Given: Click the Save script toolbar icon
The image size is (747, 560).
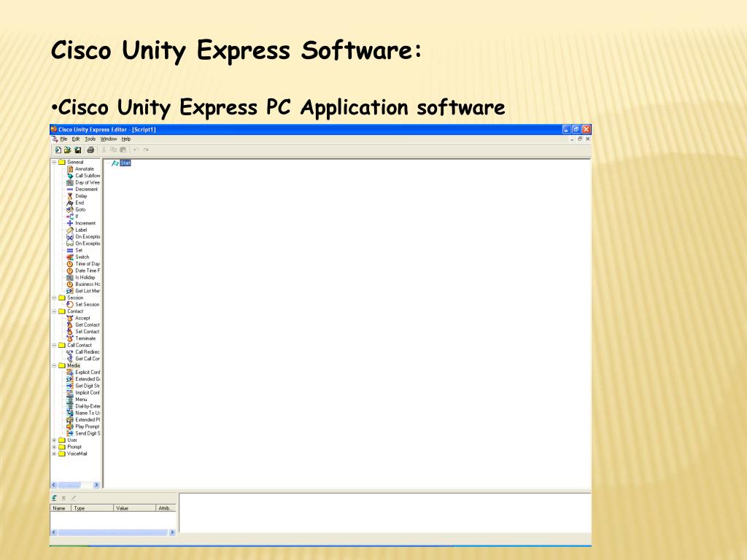Looking at the screenshot, I should pyautogui.click(x=77, y=149).
